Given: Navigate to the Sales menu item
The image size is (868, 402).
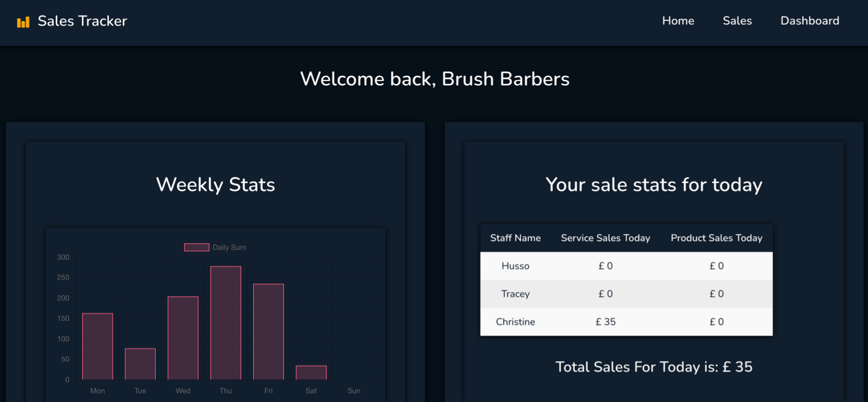Looking at the screenshot, I should [737, 20].
